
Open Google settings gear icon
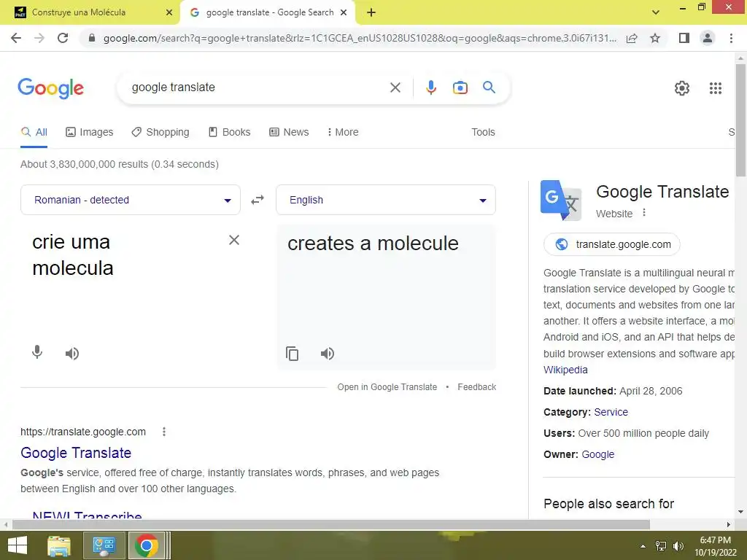point(682,88)
